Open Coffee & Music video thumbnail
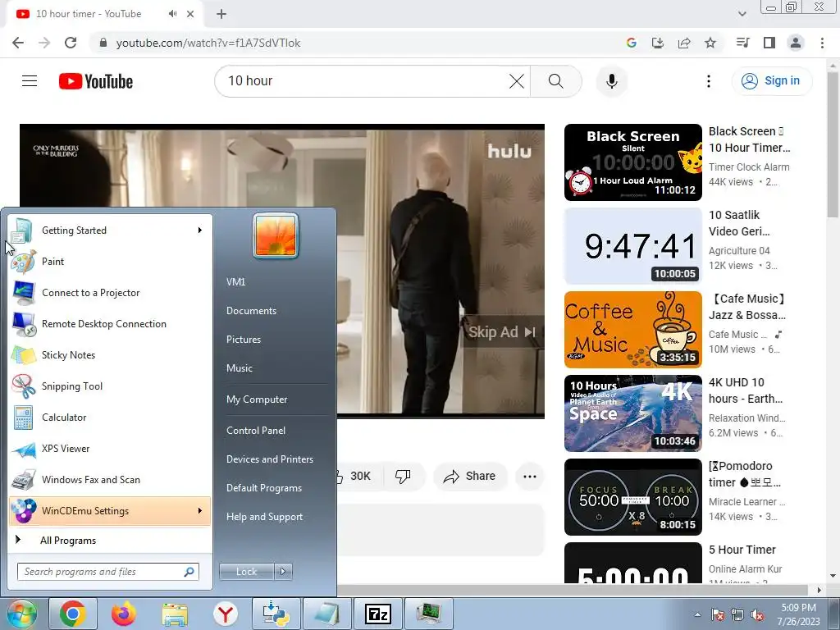 [x=632, y=330]
